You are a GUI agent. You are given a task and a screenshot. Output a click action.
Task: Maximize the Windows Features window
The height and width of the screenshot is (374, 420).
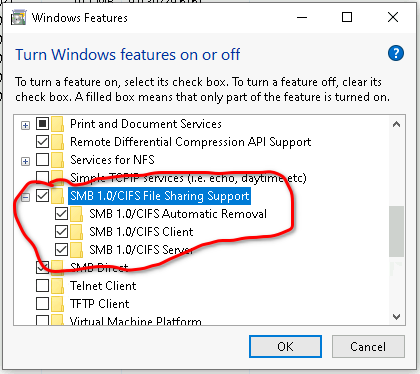coord(347,17)
